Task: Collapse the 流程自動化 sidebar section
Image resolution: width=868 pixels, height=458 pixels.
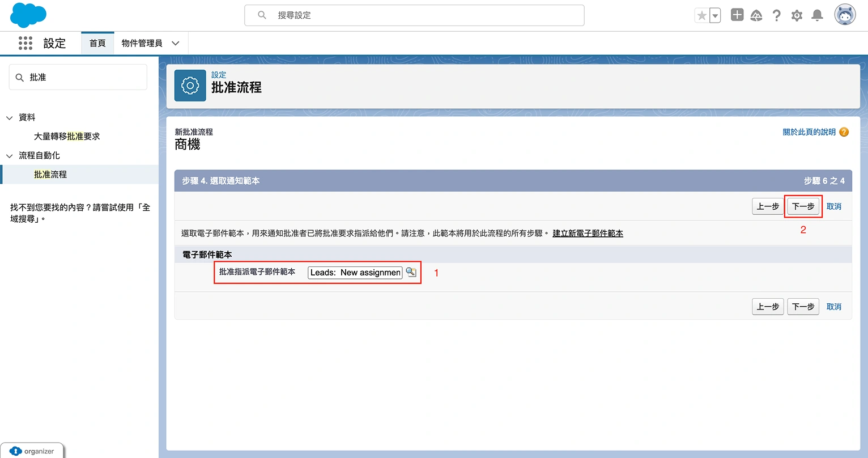Action: [x=10, y=156]
